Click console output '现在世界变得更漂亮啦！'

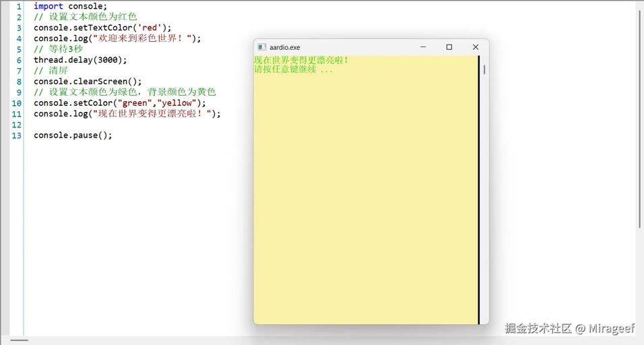coord(302,60)
